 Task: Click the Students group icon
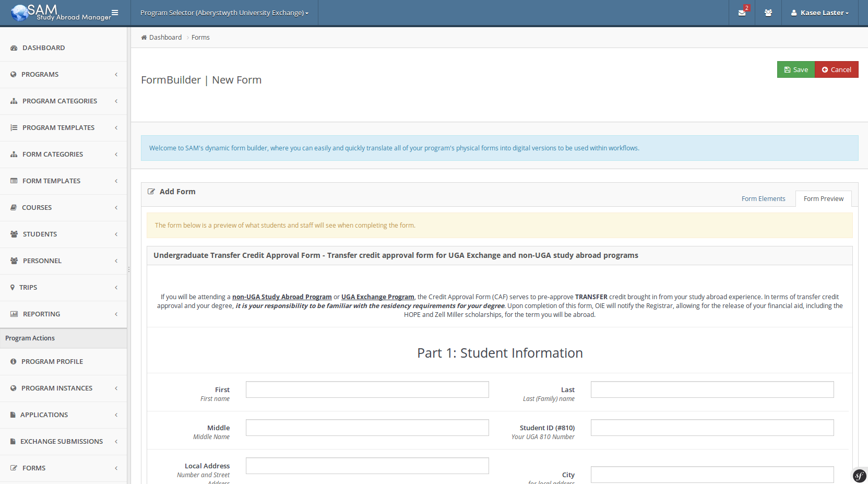pyautogui.click(x=14, y=234)
